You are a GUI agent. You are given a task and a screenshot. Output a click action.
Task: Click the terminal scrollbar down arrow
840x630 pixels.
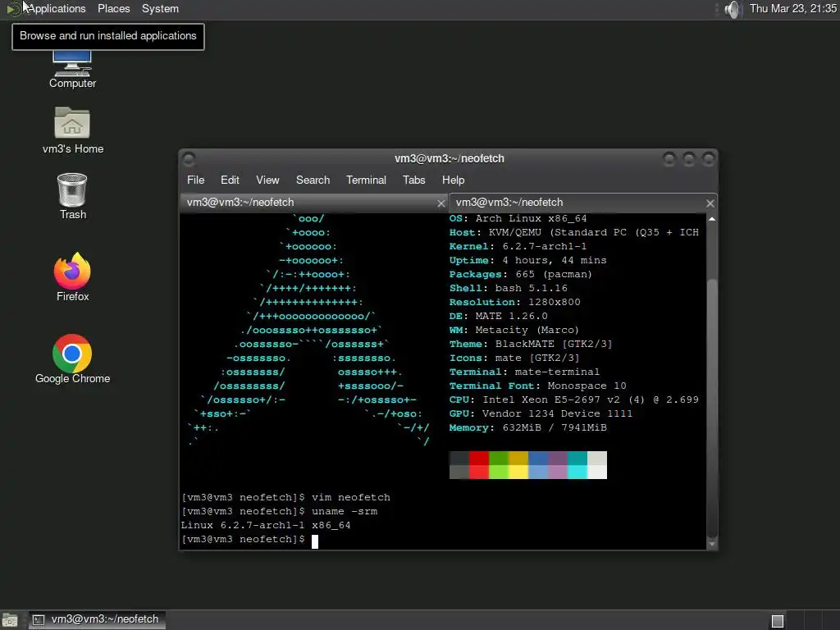712,545
